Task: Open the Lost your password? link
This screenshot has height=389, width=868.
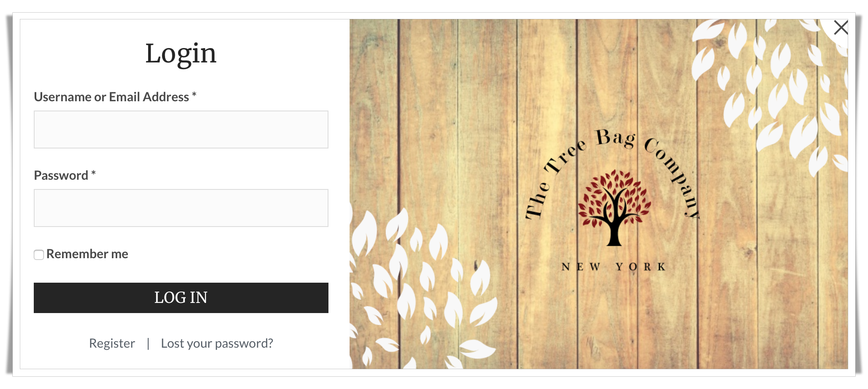Action: click(x=217, y=343)
